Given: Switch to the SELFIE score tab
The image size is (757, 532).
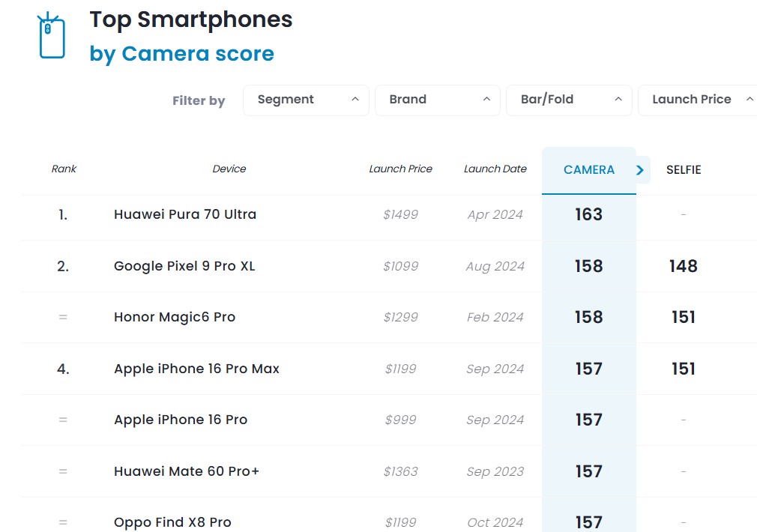Looking at the screenshot, I should pos(684,170).
